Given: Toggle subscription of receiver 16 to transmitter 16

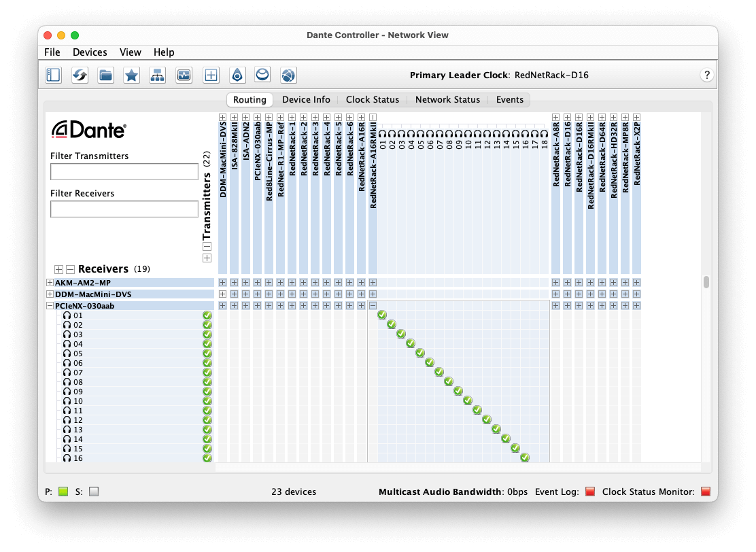Looking at the screenshot, I should [525, 458].
